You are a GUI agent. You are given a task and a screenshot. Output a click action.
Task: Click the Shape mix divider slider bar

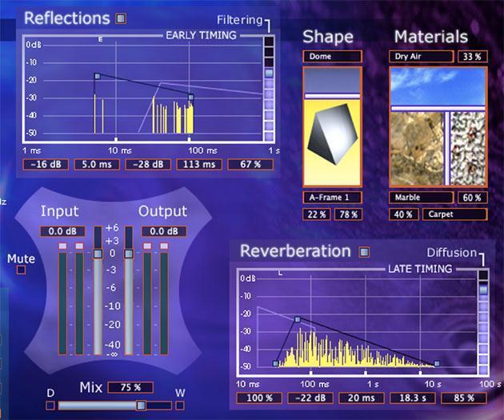click(x=332, y=96)
